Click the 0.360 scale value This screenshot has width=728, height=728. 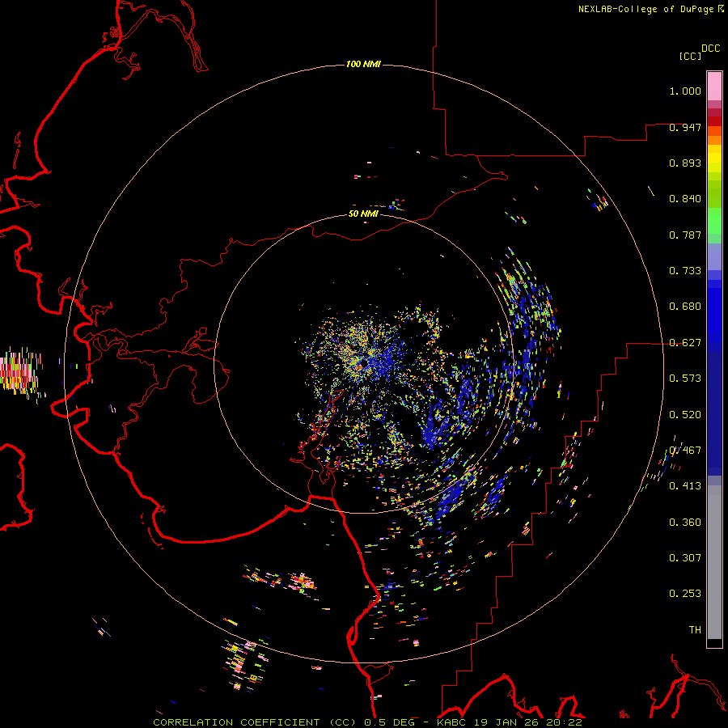click(685, 523)
